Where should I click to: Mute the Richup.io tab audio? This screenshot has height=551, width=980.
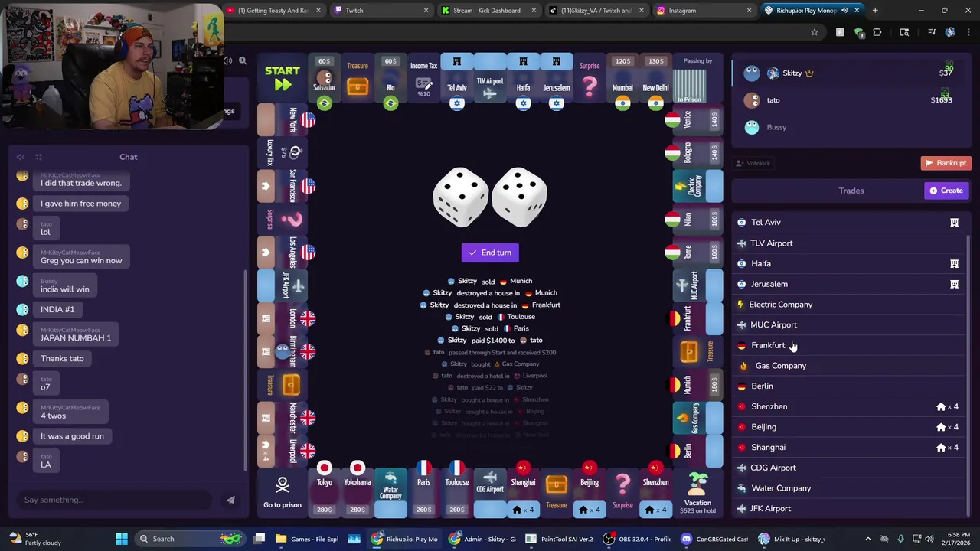pyautogui.click(x=844, y=11)
